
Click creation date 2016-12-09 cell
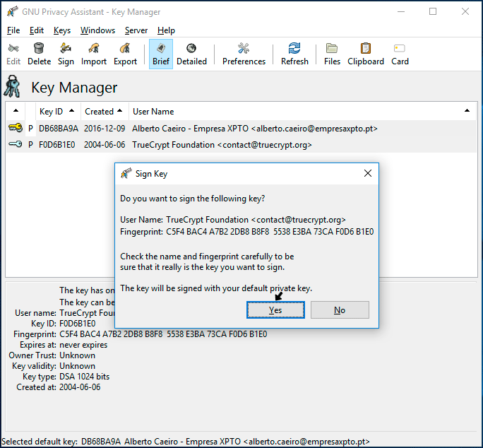point(105,129)
